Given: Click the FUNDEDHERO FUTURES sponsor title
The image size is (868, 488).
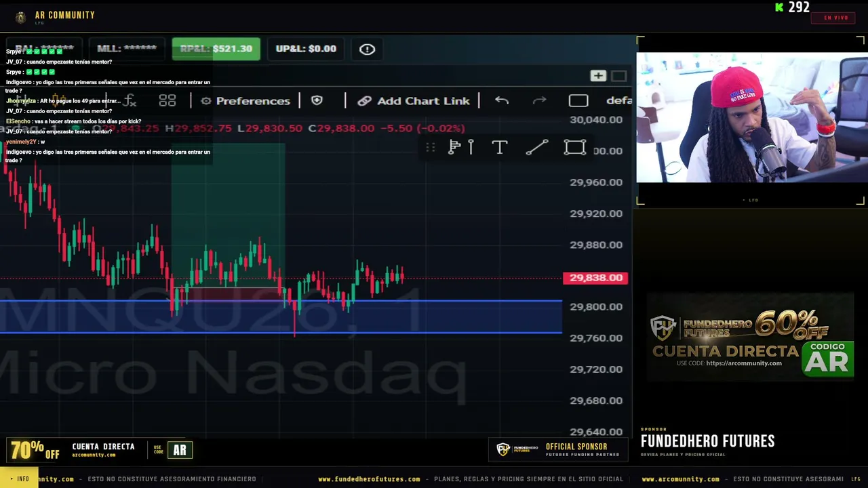Looking at the screenshot, I should 707,441.
